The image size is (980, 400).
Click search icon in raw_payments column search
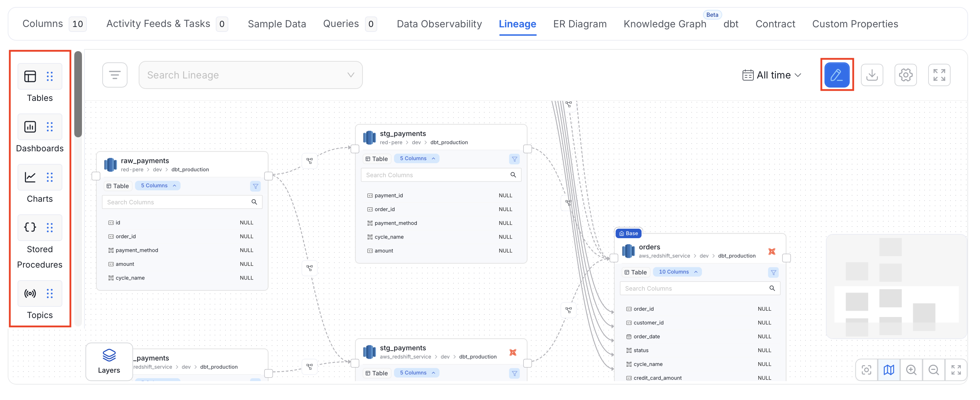254,202
